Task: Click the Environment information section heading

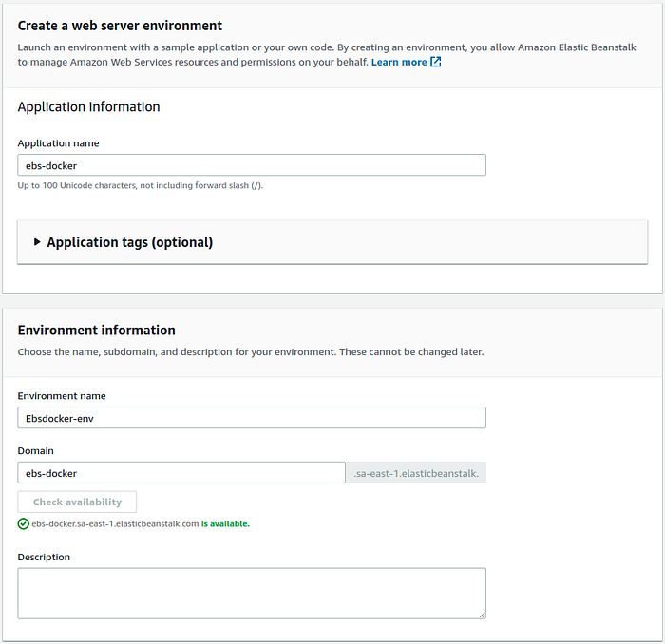Action: [96, 331]
